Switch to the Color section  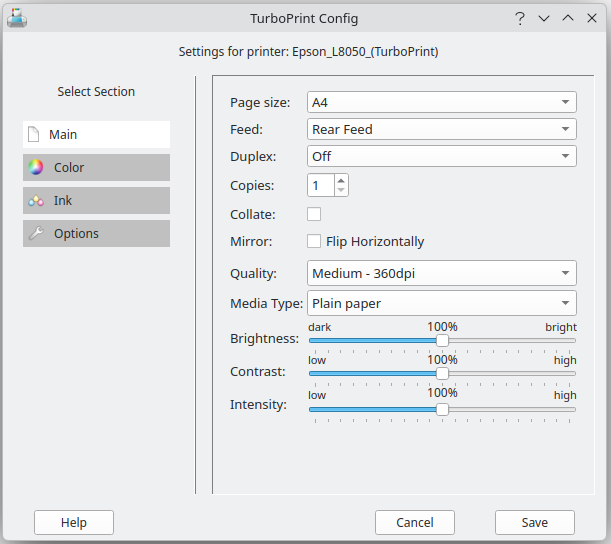pyautogui.click(x=96, y=167)
